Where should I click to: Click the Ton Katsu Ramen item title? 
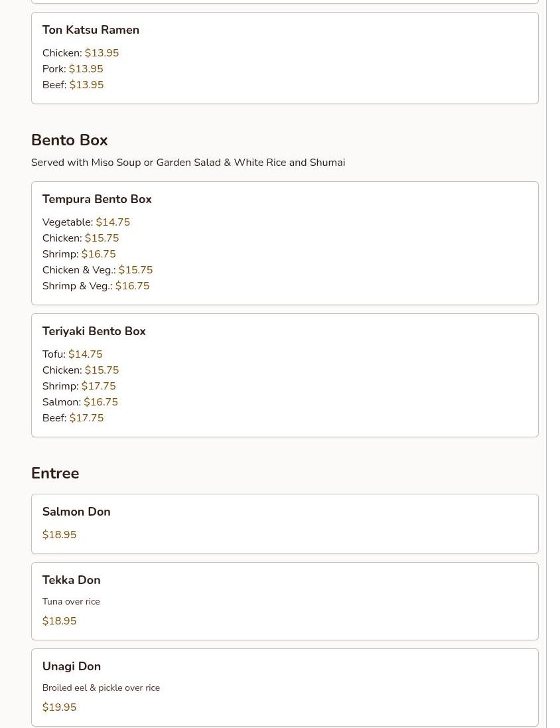pyautogui.click(x=90, y=30)
